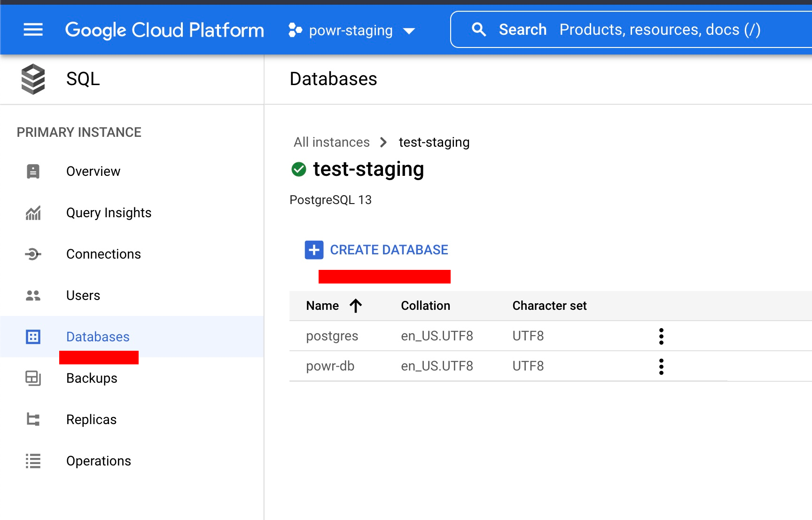The image size is (812, 520).
Task: Open actions menu for postgres database
Action: point(661,336)
